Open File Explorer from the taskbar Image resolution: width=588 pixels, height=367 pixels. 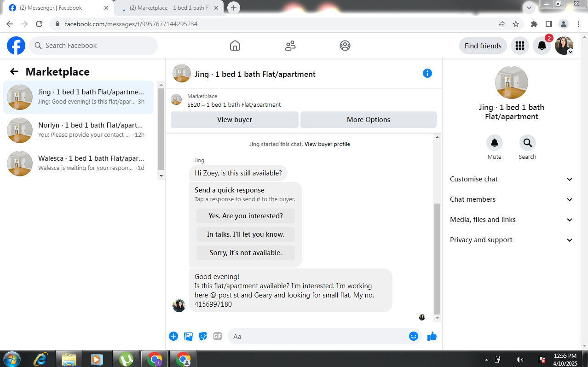pyautogui.click(x=69, y=359)
